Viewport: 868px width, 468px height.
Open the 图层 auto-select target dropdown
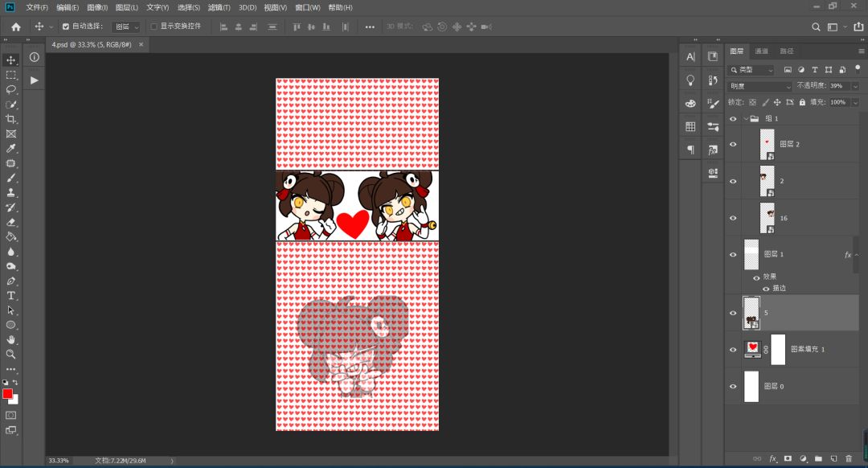tap(126, 27)
